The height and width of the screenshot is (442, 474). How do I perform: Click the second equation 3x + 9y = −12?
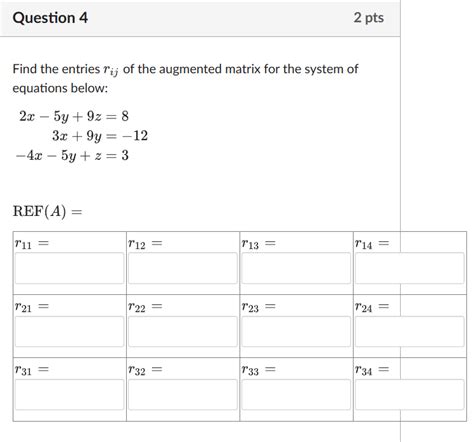(x=100, y=136)
